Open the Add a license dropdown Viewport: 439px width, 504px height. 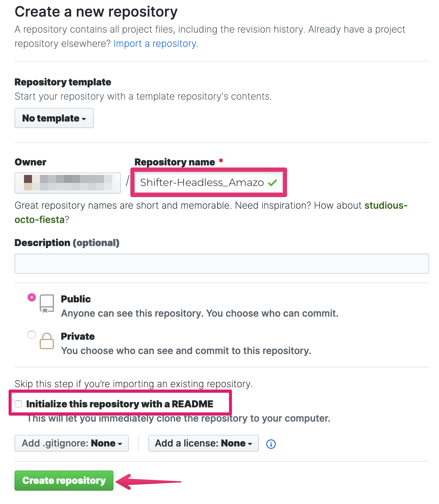pyautogui.click(x=204, y=443)
